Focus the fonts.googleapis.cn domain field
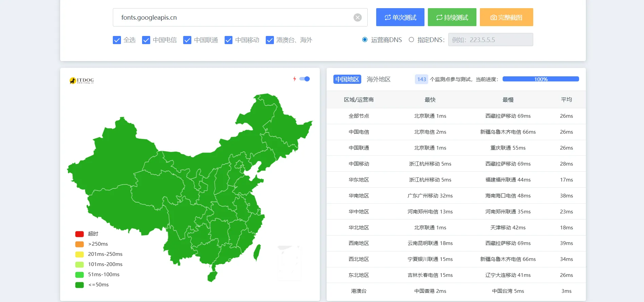 [x=240, y=17]
